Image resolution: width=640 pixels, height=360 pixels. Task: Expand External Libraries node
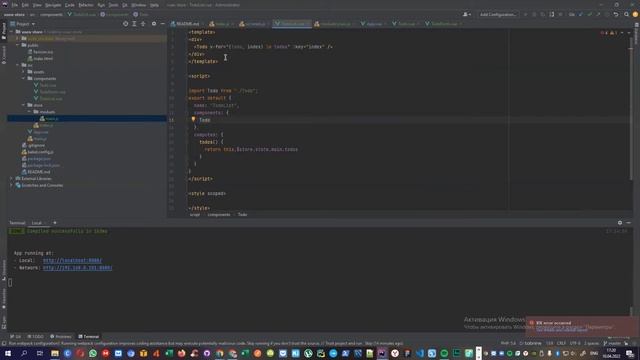click(x=12, y=178)
